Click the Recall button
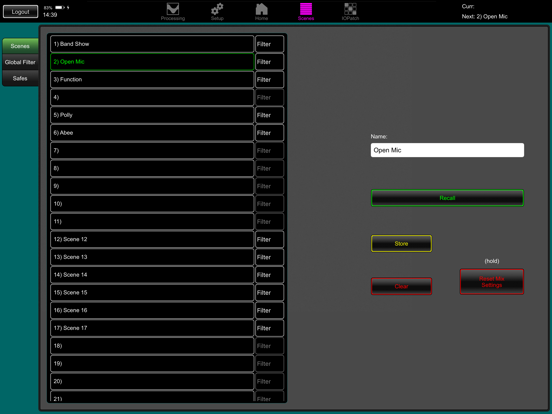The image size is (552, 414). tap(447, 198)
